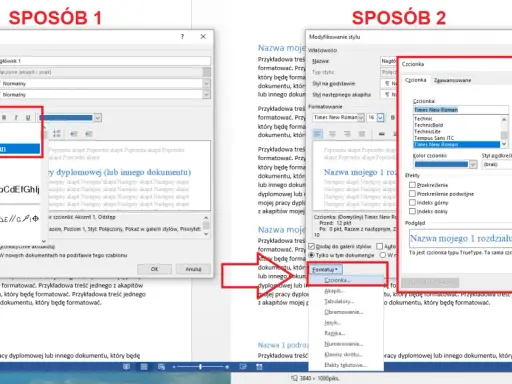Click the last icon on the status bar
The image size is (512, 384).
259,367
